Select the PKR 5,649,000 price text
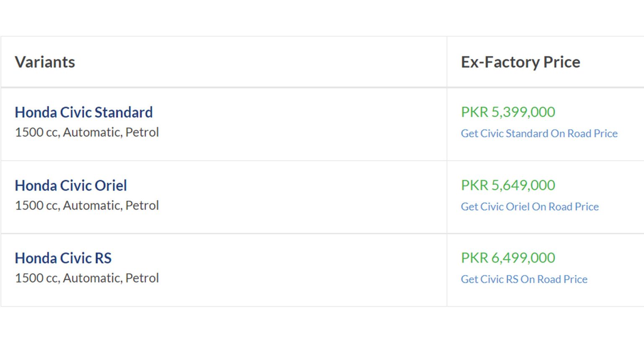The image size is (644, 362). click(x=508, y=185)
